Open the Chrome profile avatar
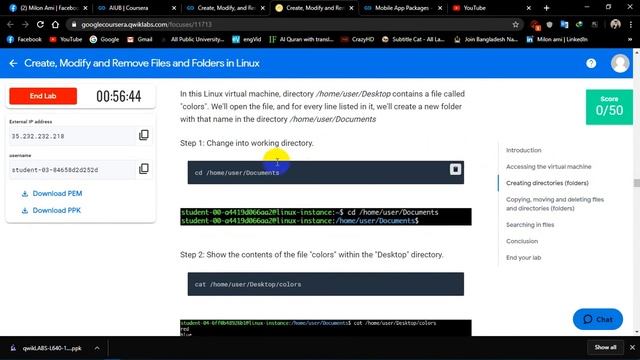 616,24
